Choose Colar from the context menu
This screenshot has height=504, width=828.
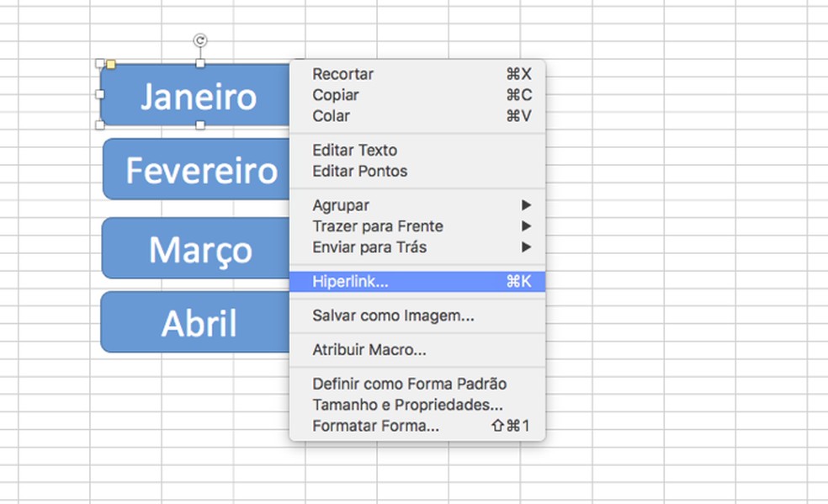point(332,116)
